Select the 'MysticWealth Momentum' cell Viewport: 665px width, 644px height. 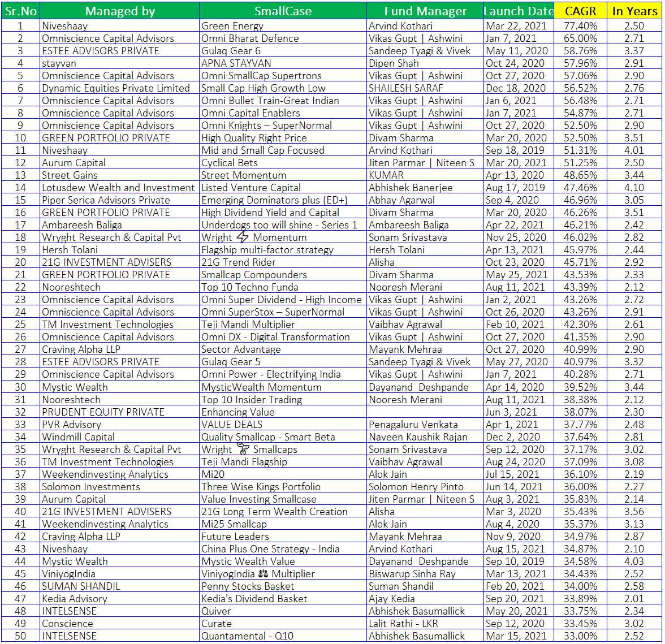[x=283, y=387]
